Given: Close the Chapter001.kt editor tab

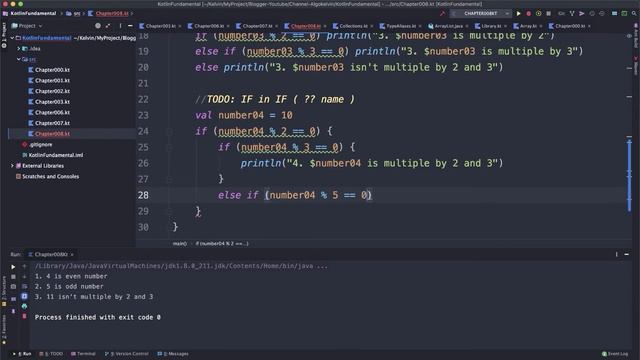Looking at the screenshot, I should (x=180, y=26).
